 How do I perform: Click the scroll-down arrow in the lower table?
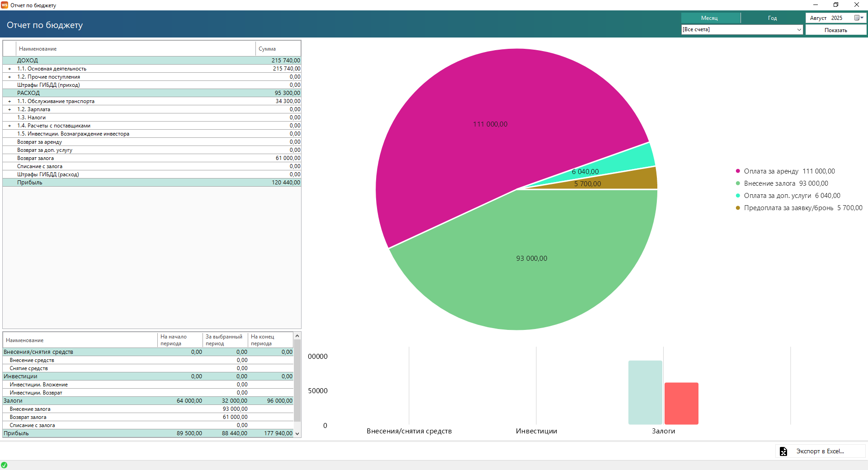[297, 433]
